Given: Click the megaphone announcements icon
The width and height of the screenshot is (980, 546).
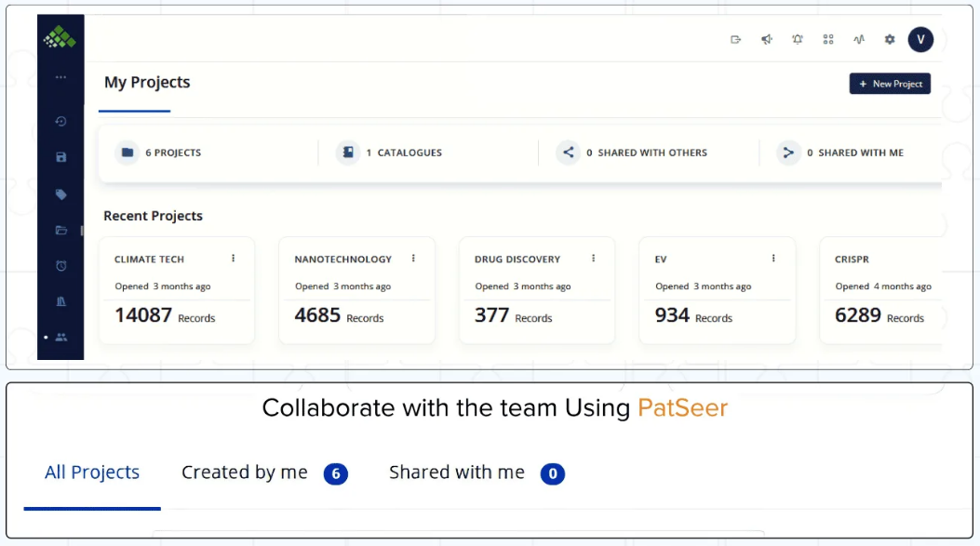Looking at the screenshot, I should click(766, 39).
